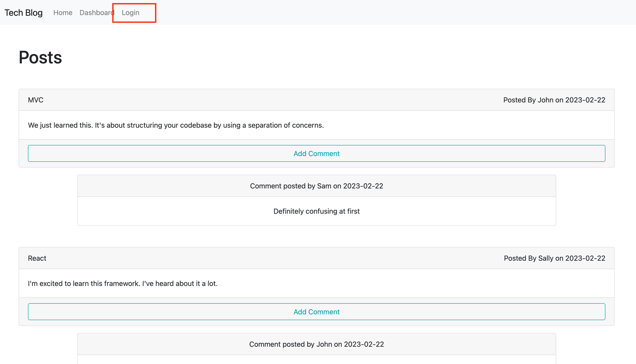This screenshot has height=364, width=636.
Task: Click the "Definitely confusing at first" comment
Action: point(316,211)
